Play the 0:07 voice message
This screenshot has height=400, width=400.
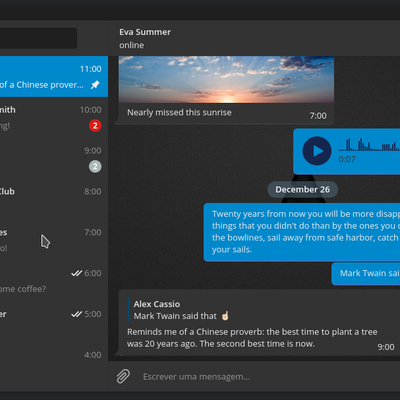(317, 151)
